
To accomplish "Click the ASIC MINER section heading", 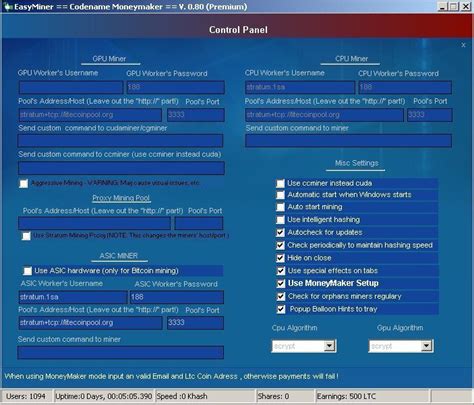I will (119, 256).
